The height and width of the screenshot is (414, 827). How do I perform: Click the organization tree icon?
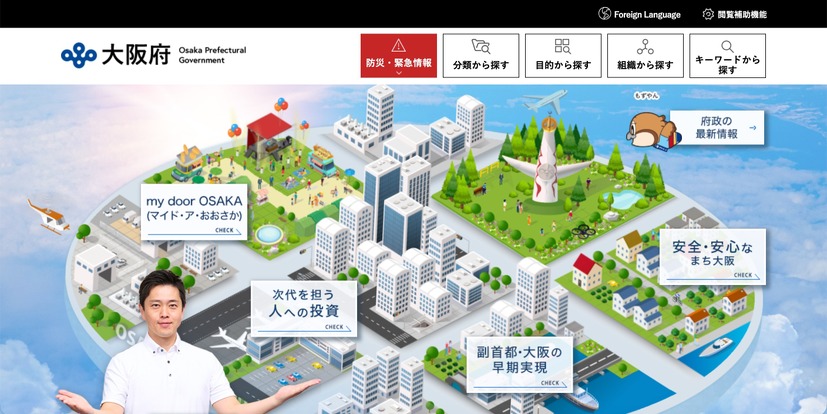tap(645, 46)
